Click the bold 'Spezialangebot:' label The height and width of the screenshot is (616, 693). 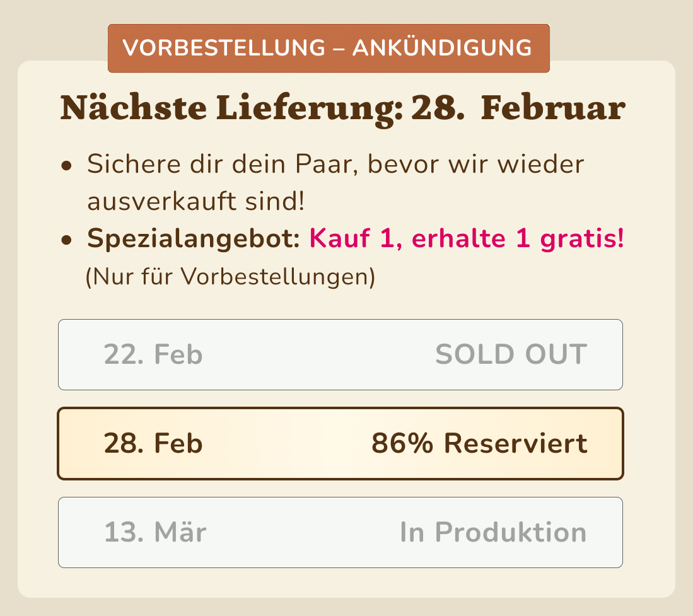[x=193, y=240]
